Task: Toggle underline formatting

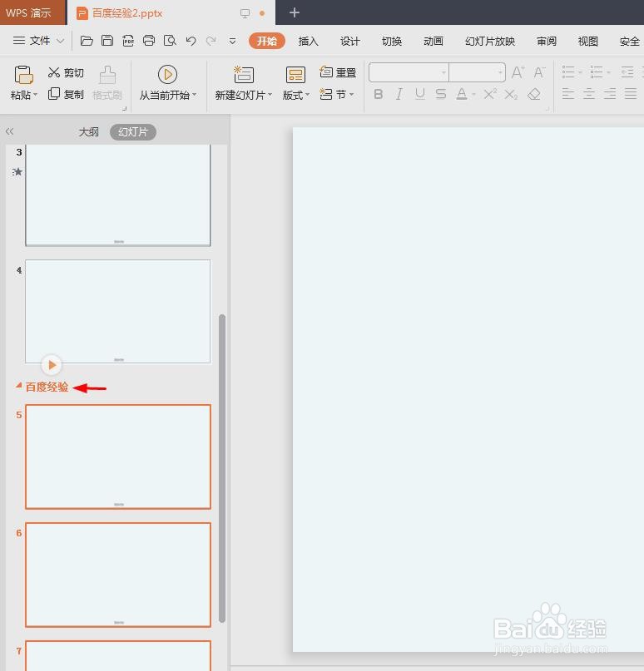Action: coord(420,94)
